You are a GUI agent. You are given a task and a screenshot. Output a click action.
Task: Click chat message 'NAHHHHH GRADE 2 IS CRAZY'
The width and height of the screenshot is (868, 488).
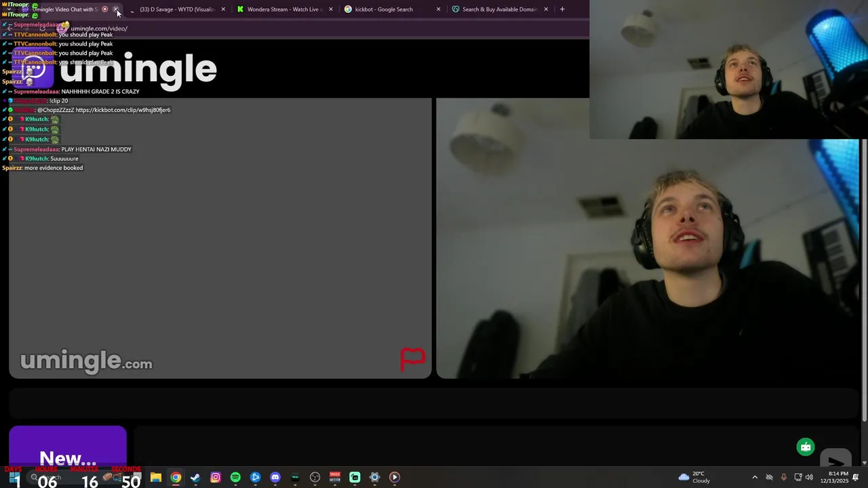point(100,91)
